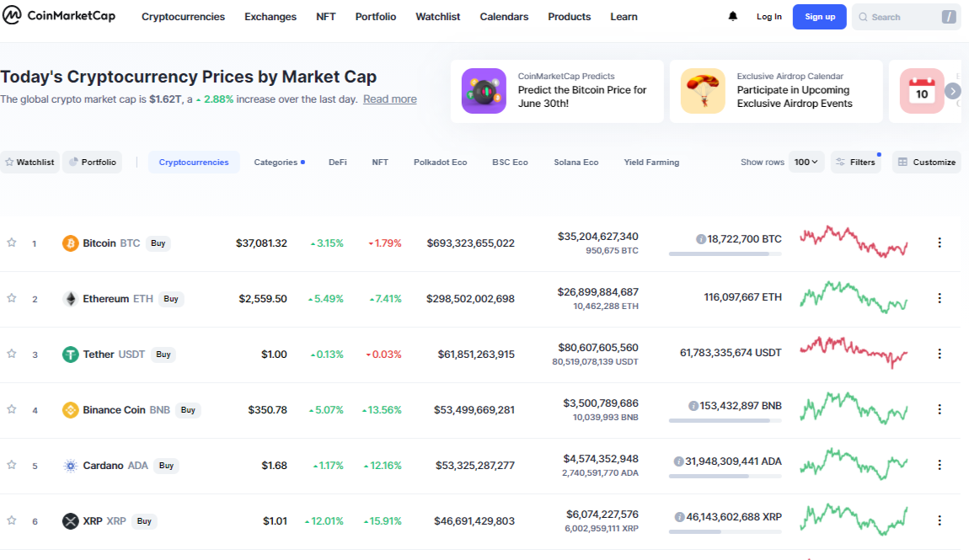Click the Customize button
The height and width of the screenshot is (560, 969).
coord(926,162)
